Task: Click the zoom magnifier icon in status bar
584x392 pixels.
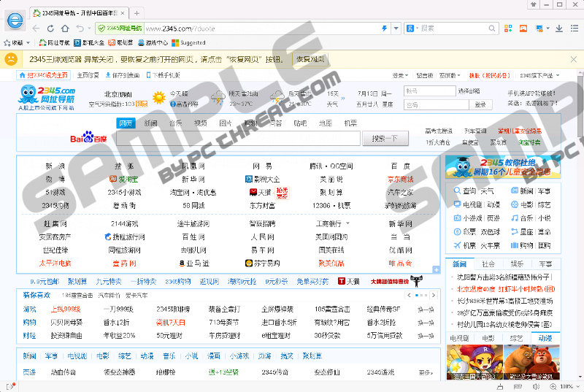Action: (x=553, y=386)
